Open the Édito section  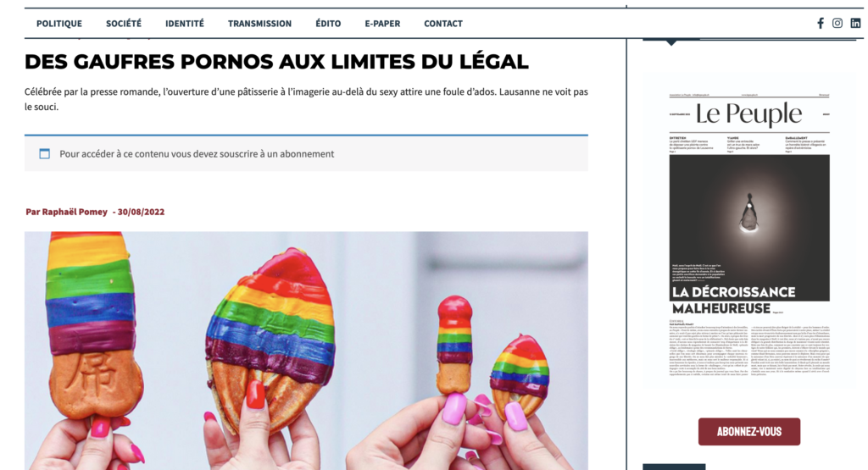coord(328,24)
